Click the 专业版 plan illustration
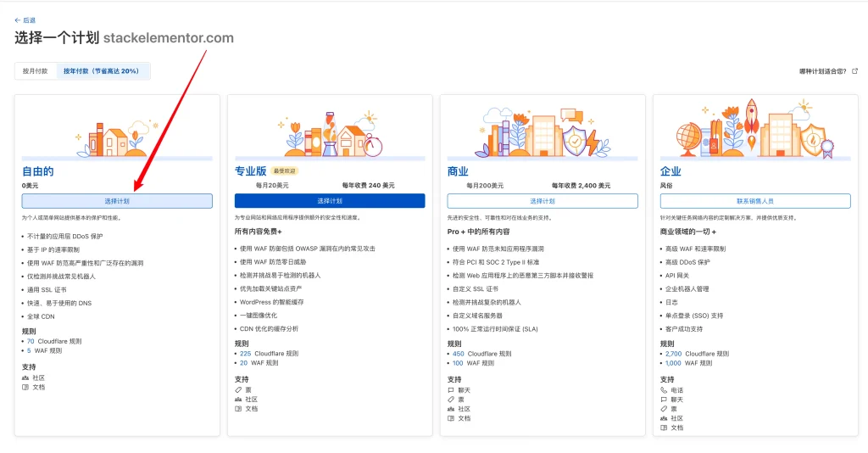 (x=330, y=134)
